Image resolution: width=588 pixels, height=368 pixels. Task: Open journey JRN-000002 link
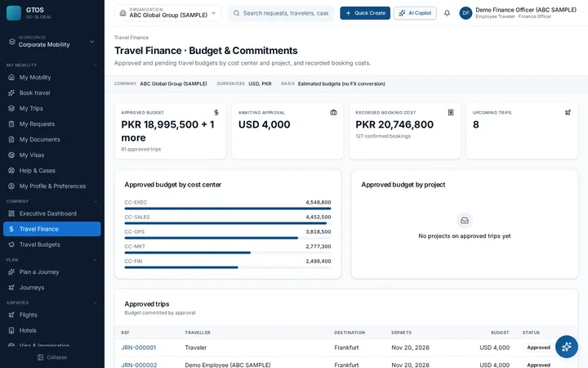point(139,365)
